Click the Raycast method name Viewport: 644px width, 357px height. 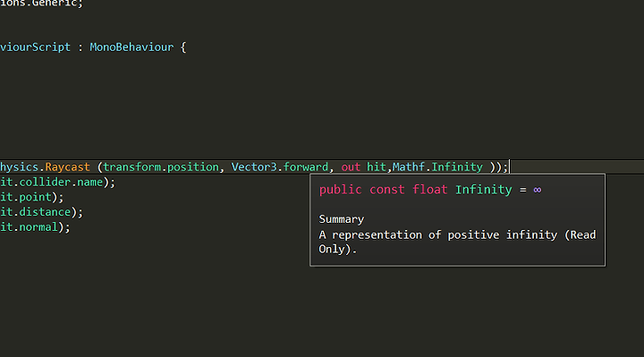pos(67,167)
